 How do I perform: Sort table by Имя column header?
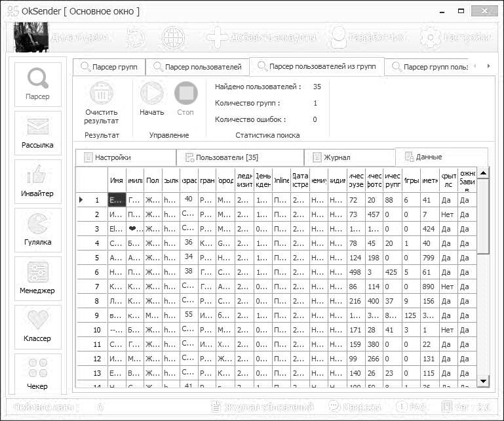(117, 180)
